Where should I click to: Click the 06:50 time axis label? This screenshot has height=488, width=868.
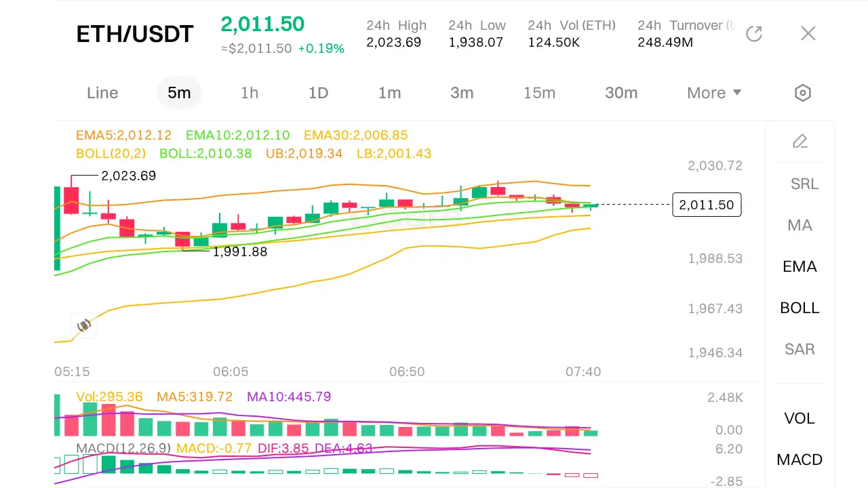(x=407, y=371)
